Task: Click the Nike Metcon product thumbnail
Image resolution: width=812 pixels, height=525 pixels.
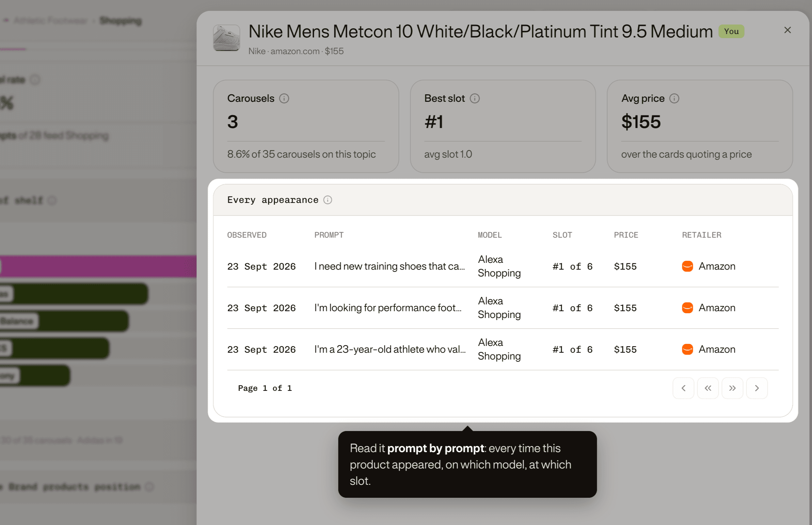Action: (x=226, y=38)
